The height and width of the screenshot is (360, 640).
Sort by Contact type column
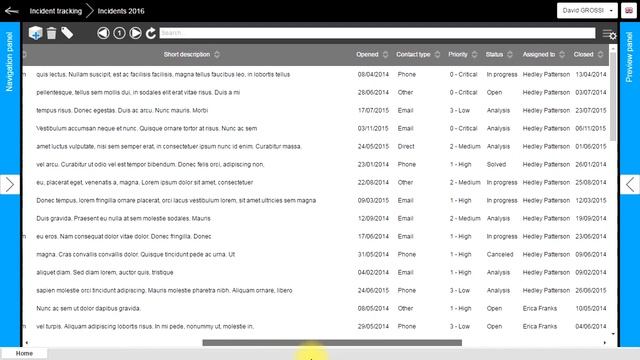[x=418, y=54]
